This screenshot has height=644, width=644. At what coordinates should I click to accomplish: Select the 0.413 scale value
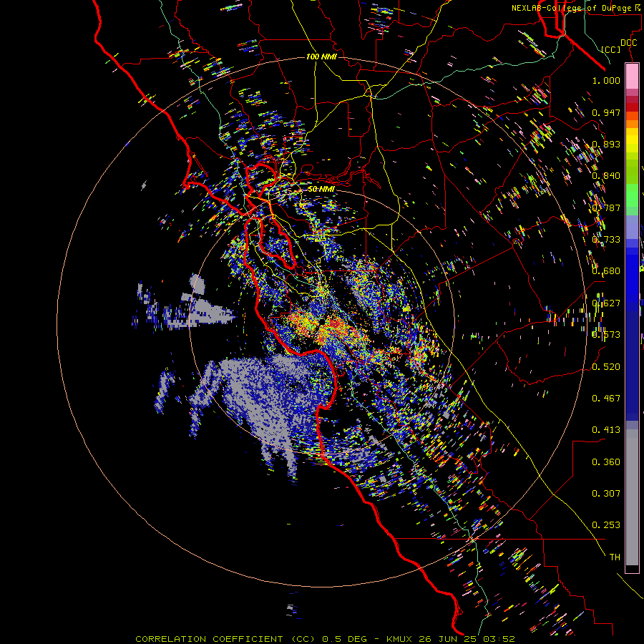pos(606,429)
